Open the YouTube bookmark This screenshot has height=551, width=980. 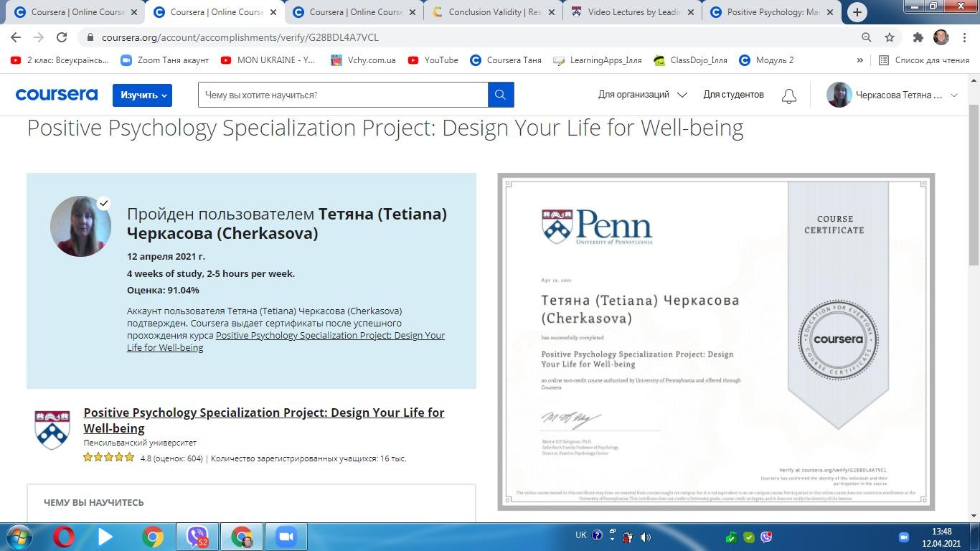point(433,60)
